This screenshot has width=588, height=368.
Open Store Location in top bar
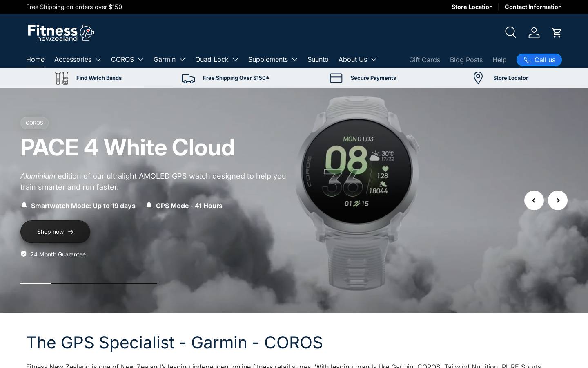coord(472,7)
